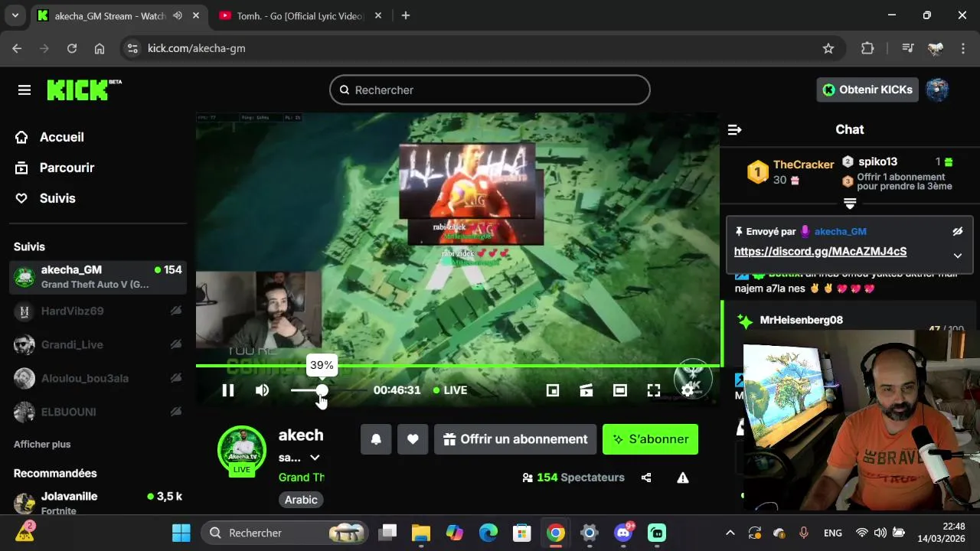The image size is (980, 551).
Task: Share the stream via share icon
Action: (x=646, y=478)
